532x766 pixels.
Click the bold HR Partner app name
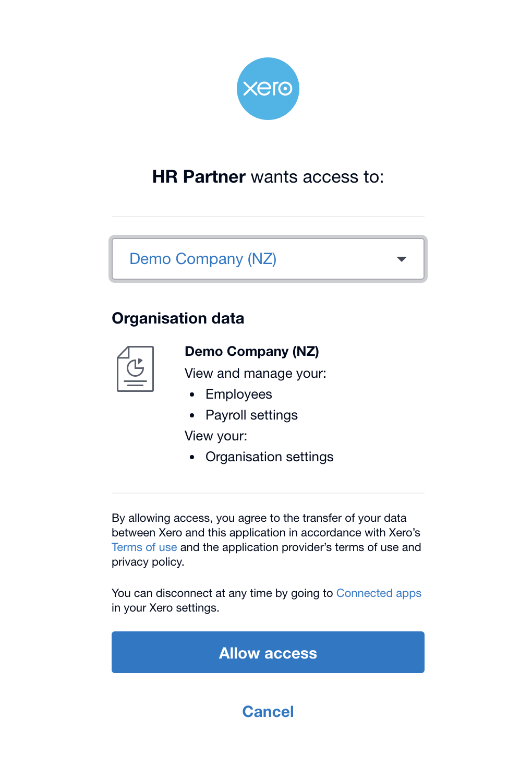(199, 177)
